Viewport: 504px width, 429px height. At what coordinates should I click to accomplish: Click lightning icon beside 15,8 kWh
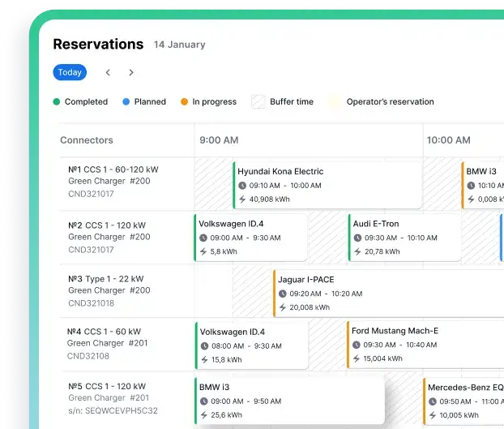pyautogui.click(x=204, y=359)
